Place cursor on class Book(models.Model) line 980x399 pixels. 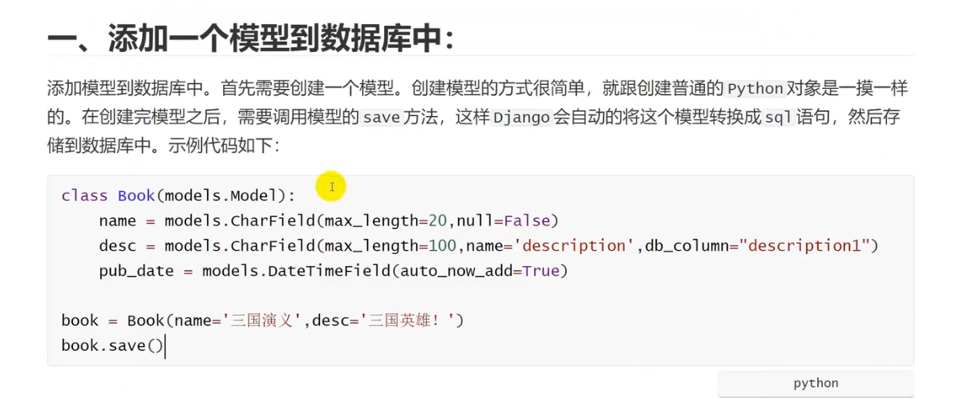[178, 195]
